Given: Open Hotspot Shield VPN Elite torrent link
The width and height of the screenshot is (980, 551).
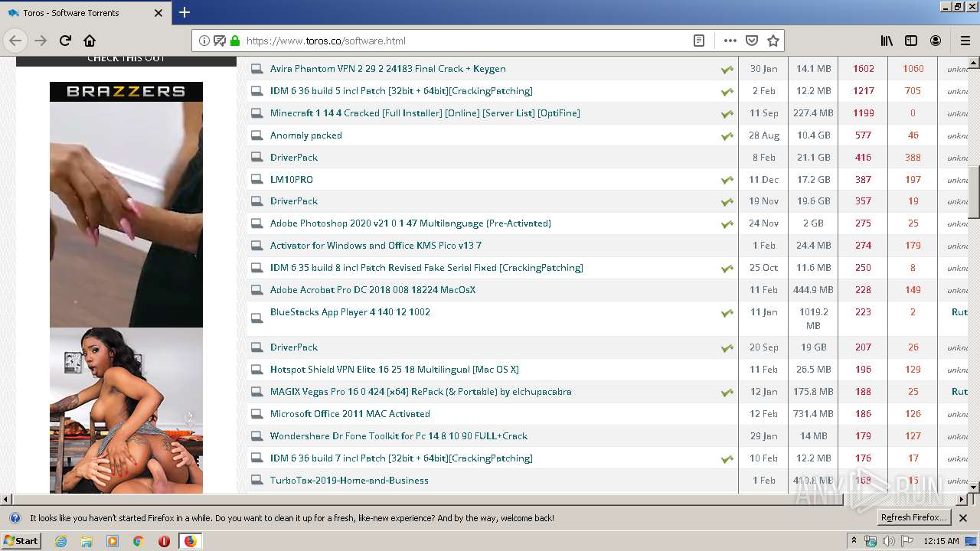Looking at the screenshot, I should pyautogui.click(x=394, y=370).
